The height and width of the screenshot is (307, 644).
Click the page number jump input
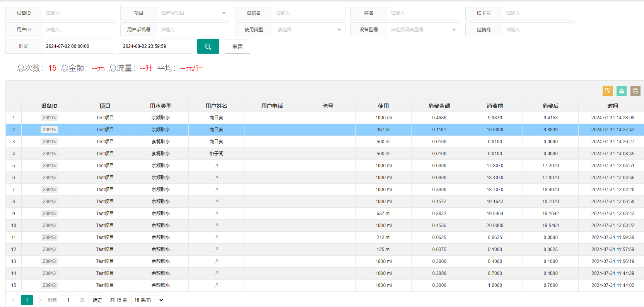68,300
